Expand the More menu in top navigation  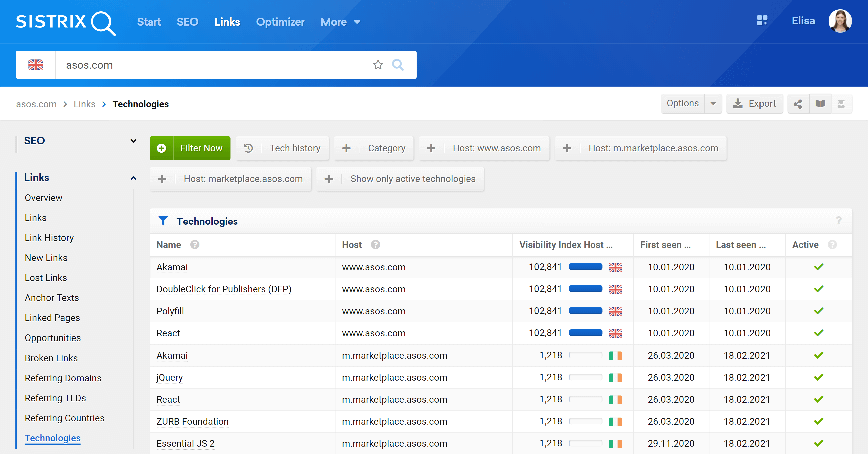[x=340, y=22]
